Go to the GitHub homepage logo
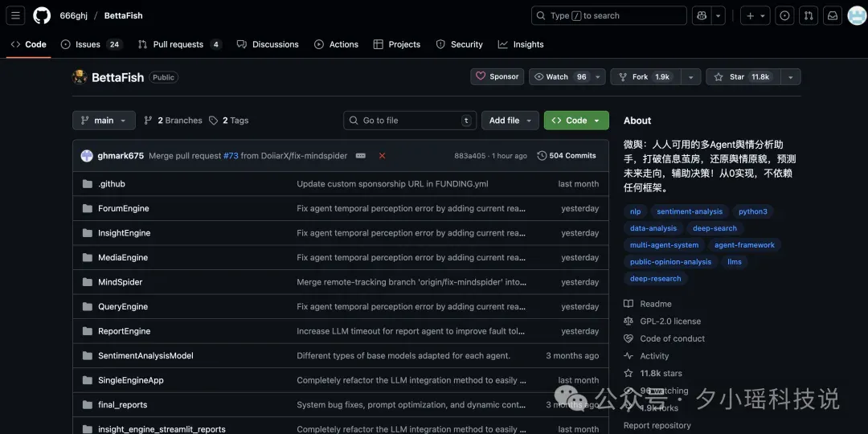 [42, 15]
